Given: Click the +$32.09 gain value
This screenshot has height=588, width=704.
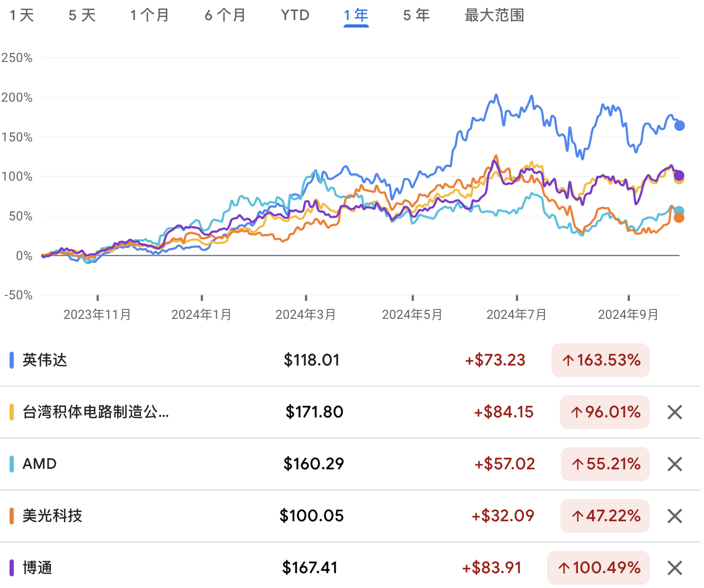Looking at the screenshot, I should click(x=503, y=516).
